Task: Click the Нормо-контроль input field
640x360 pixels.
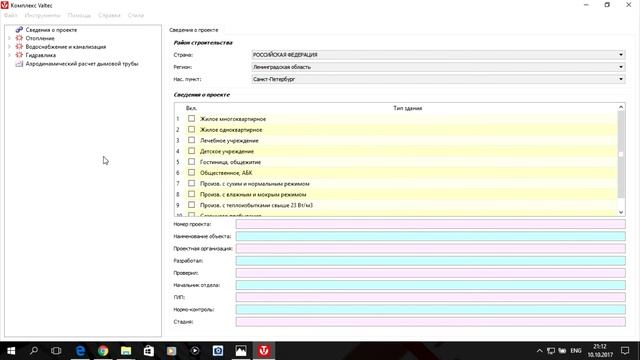Action: click(x=431, y=309)
